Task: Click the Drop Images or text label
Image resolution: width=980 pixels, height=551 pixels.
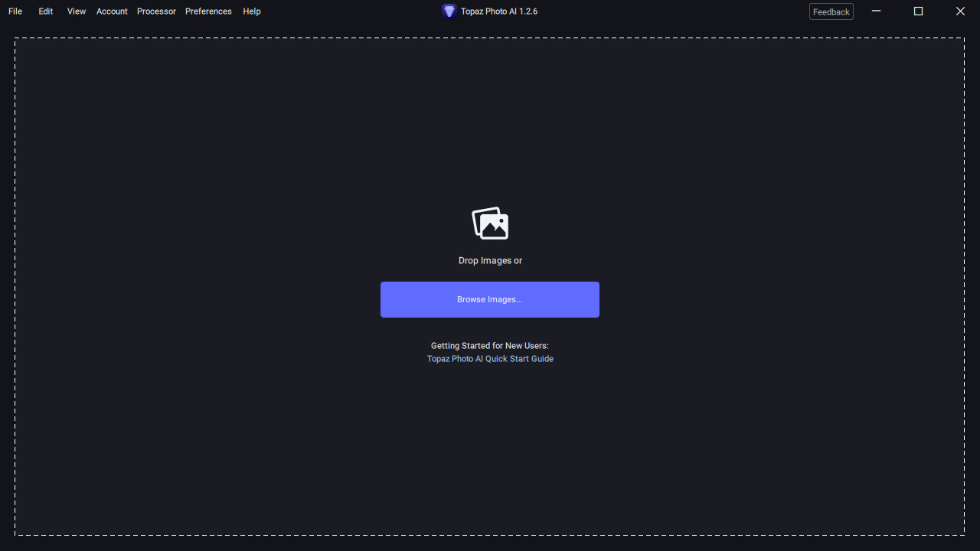Action: coord(490,260)
